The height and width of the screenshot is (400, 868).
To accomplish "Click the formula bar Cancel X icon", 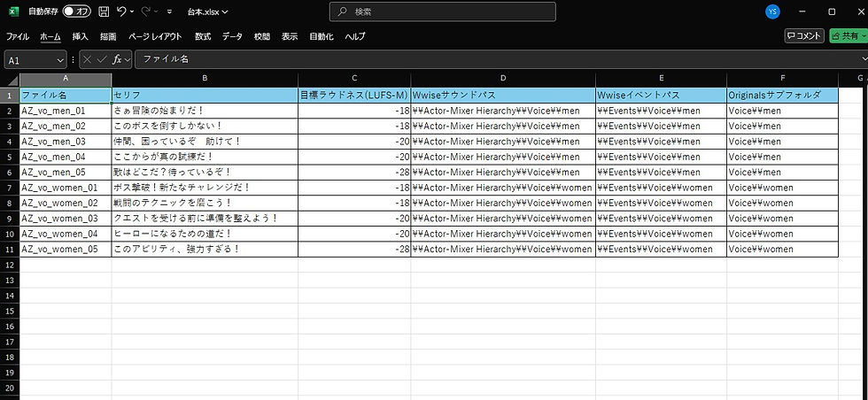I will pos(88,60).
